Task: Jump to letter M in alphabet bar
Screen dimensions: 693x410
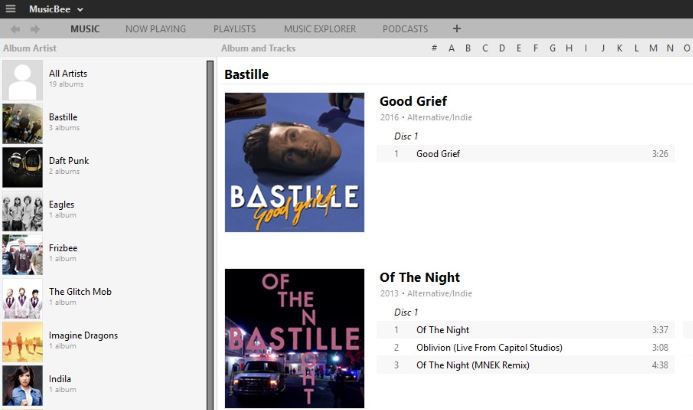Action: (x=653, y=48)
